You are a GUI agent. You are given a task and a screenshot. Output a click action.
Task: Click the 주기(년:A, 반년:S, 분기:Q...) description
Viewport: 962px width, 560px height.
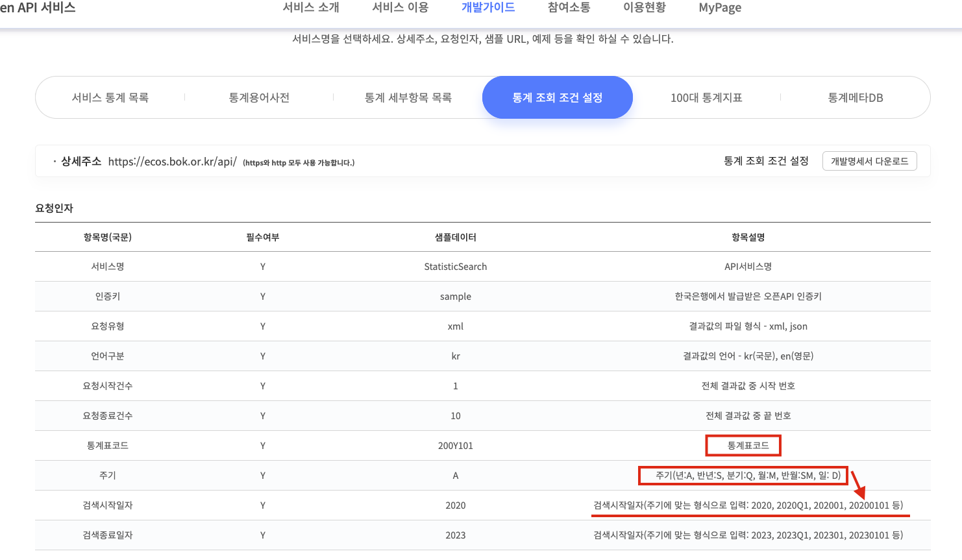(748, 476)
